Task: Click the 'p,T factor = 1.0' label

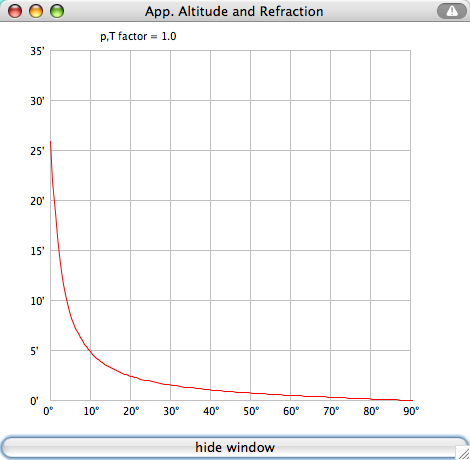Action: 138,36
